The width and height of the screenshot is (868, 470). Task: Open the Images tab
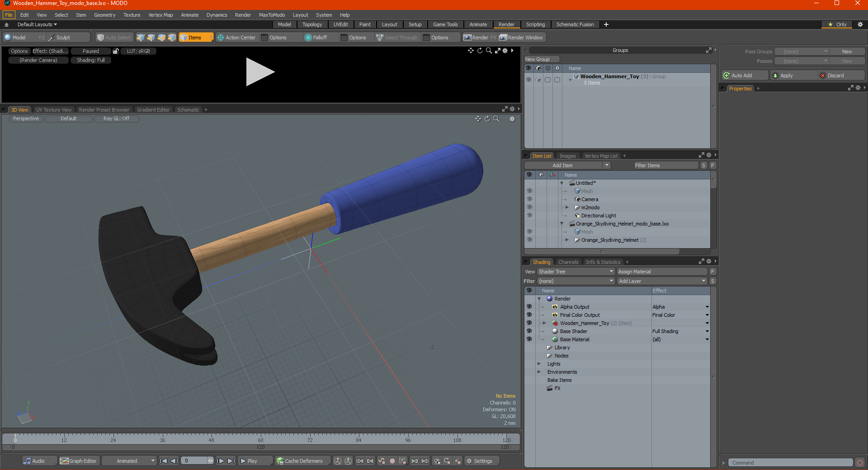[x=567, y=156]
